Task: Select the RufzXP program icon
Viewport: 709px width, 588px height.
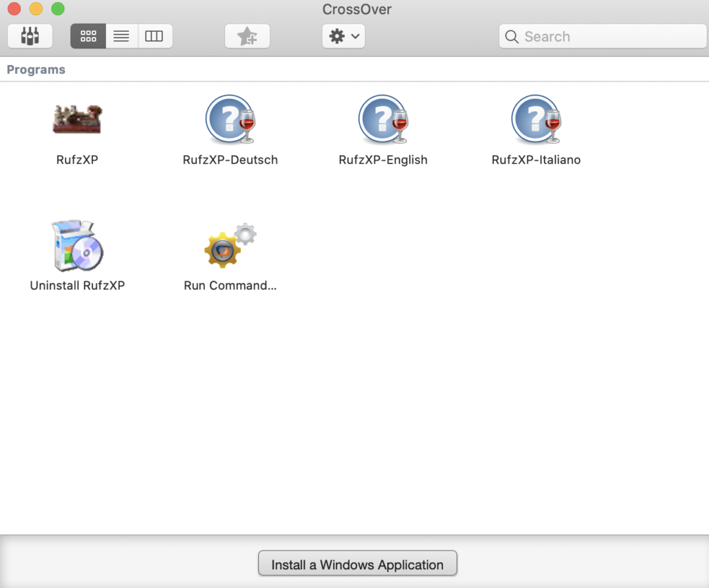Action: tap(77, 119)
